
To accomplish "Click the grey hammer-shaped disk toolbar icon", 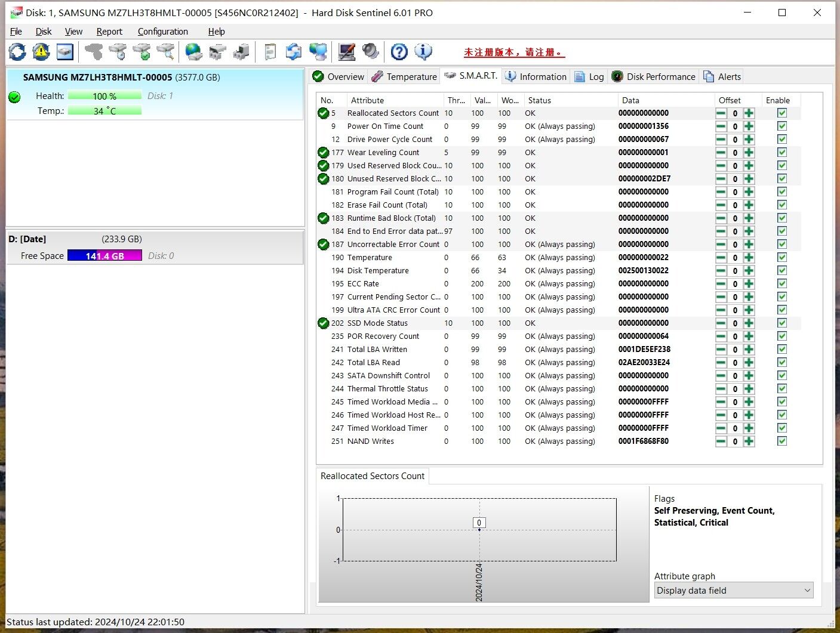I will tap(94, 52).
